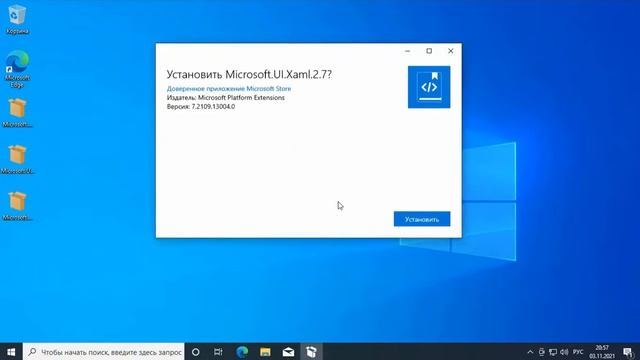Expand the hidden tray icons chevron
Viewport: 640px width, 360px height.
530,352
